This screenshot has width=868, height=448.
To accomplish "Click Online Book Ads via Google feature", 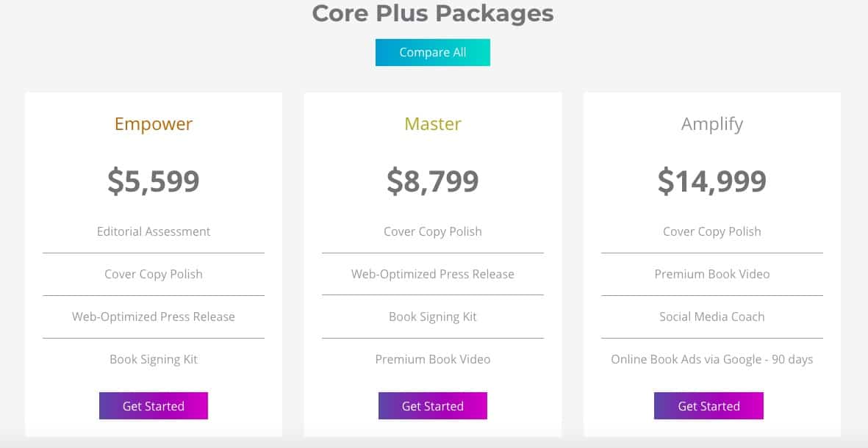I will tap(711, 359).
